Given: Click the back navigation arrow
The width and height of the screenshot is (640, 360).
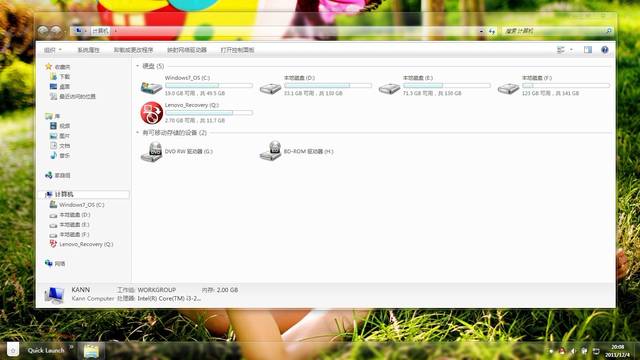Looking at the screenshot, I should (x=43, y=30).
